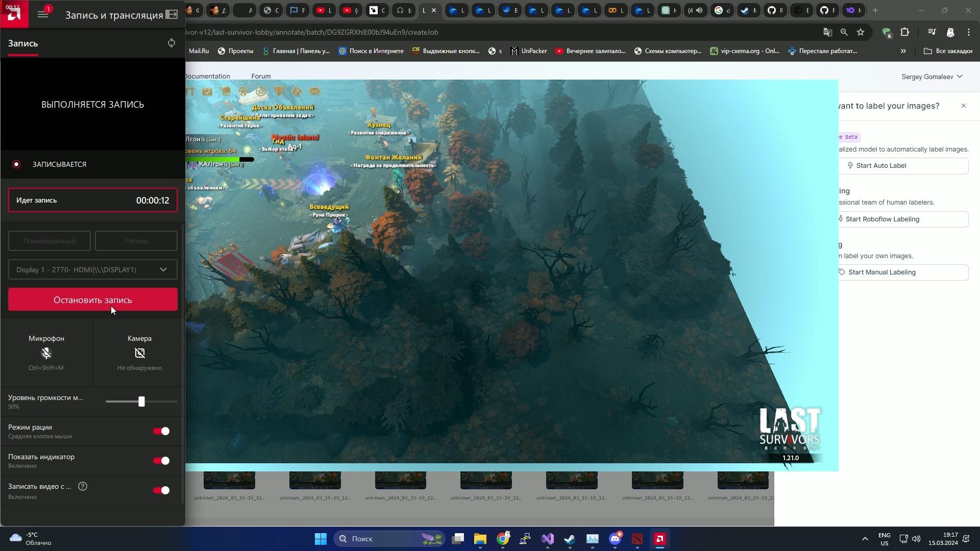Click the disabled camera icon
Viewport: 980px width, 551px height.
[139, 353]
